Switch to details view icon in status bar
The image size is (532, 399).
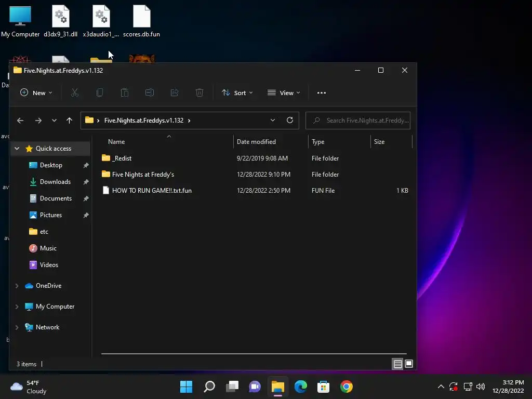[x=397, y=364]
